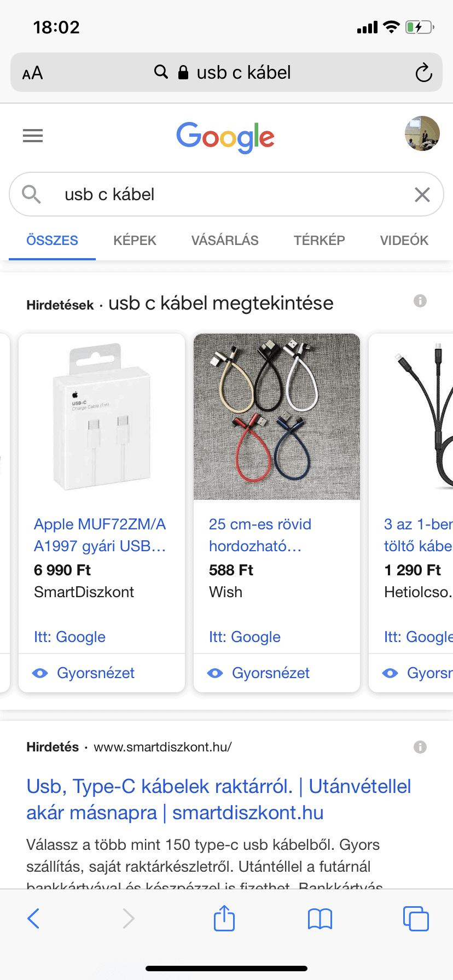This screenshot has width=453, height=980.
Task: Clear the search box with the X icon
Action: 422,194
